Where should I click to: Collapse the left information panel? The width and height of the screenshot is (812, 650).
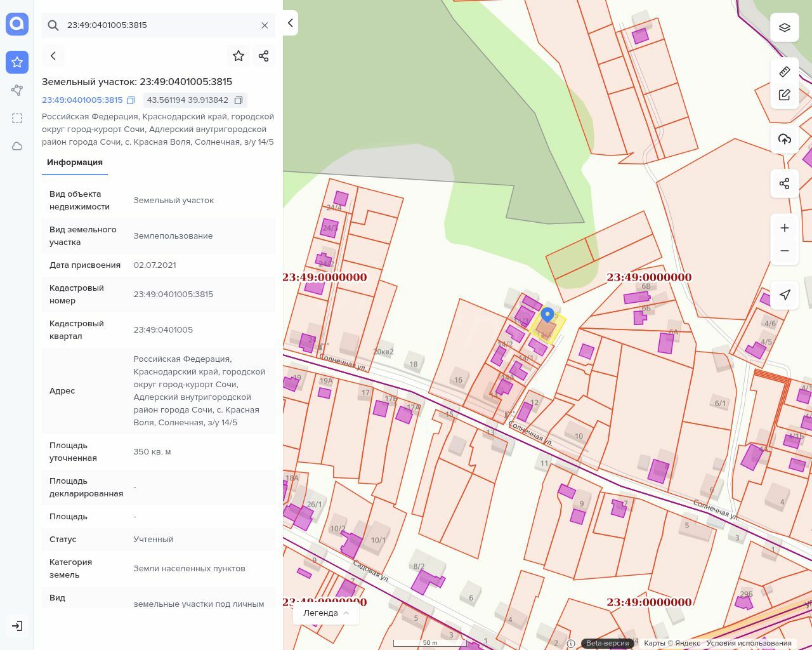pos(290,23)
